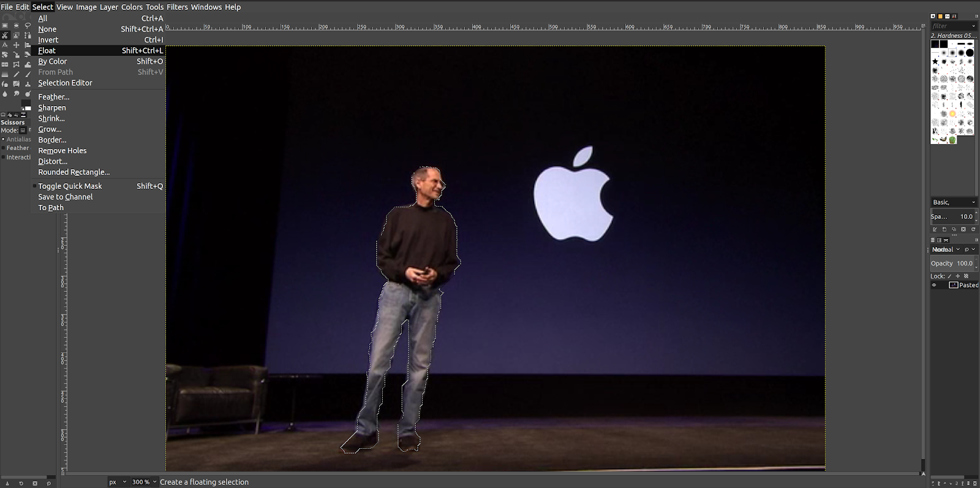Toggle Lock alpha channel
The height and width of the screenshot is (488, 980).
[966, 276]
